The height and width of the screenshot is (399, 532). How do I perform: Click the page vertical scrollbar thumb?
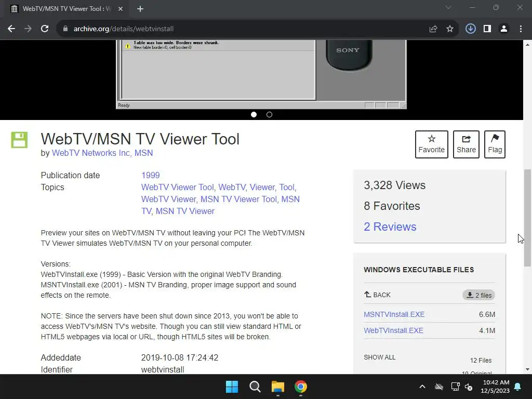(x=527, y=217)
